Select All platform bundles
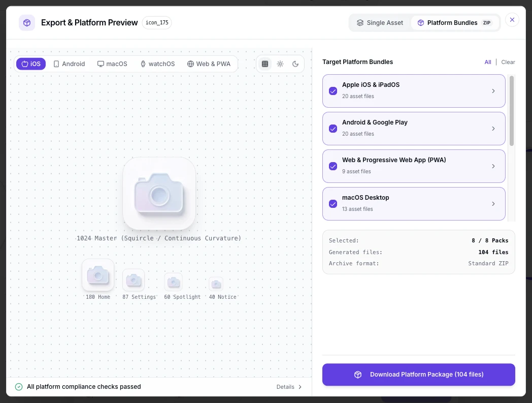 (x=487, y=62)
